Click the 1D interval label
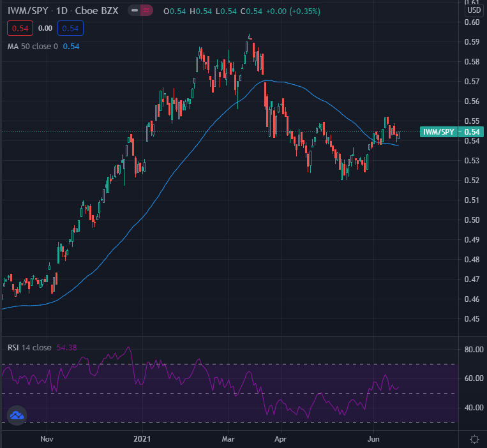Screen dimensions: 487x448 [x=62, y=11]
